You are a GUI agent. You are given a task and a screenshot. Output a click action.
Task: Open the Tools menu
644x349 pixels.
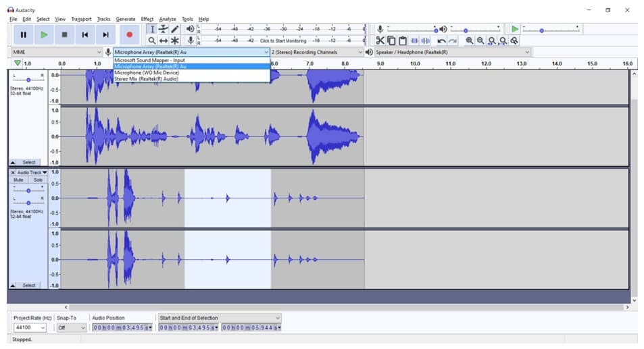[187, 19]
